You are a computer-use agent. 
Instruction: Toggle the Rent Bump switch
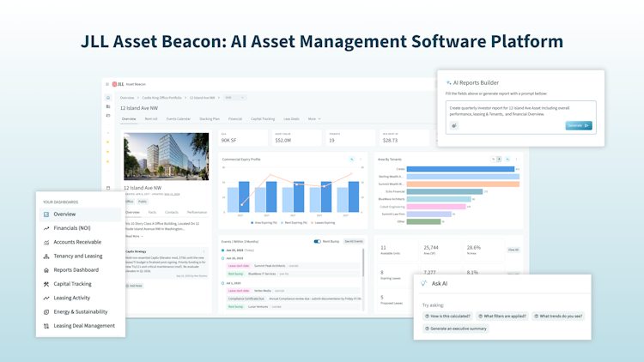tap(317, 241)
